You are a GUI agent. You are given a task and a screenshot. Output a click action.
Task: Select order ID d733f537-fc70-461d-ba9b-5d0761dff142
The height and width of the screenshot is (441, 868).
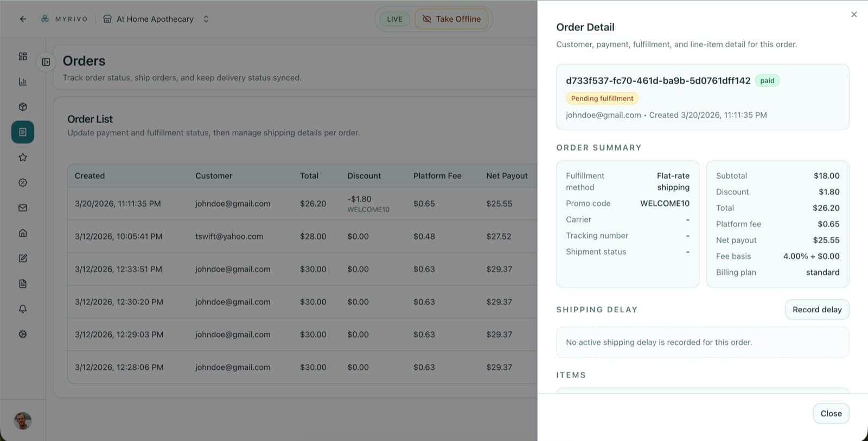pyautogui.click(x=658, y=81)
